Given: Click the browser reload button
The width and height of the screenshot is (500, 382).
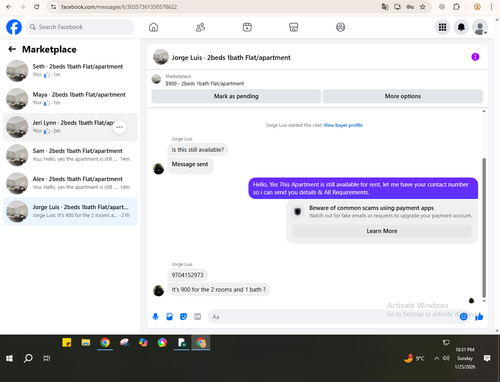Looking at the screenshot, I should coord(37,7).
